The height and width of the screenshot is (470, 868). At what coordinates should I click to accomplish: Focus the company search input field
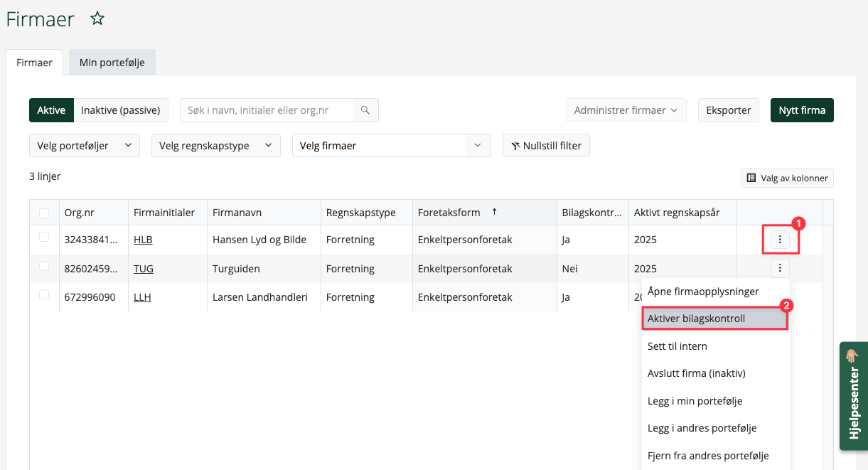pos(267,110)
